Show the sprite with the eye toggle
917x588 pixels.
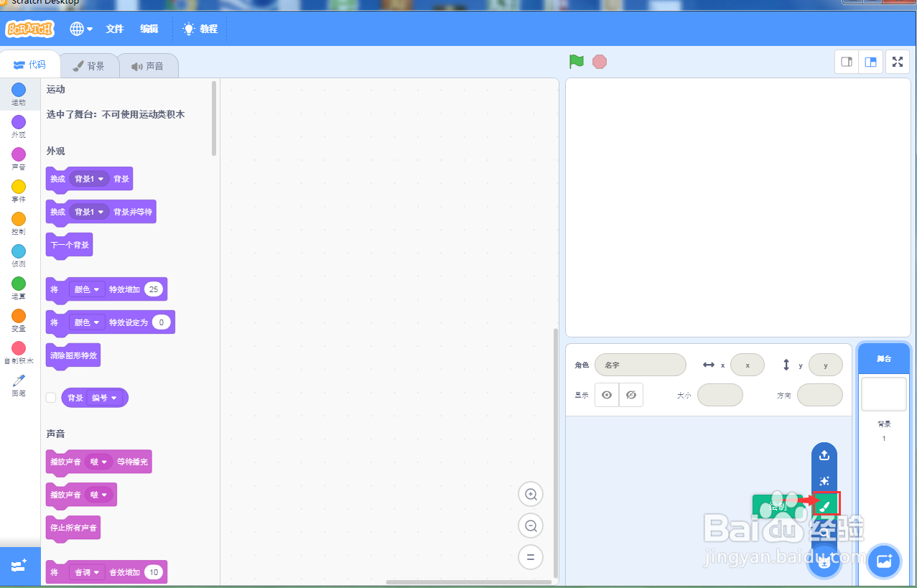point(607,394)
